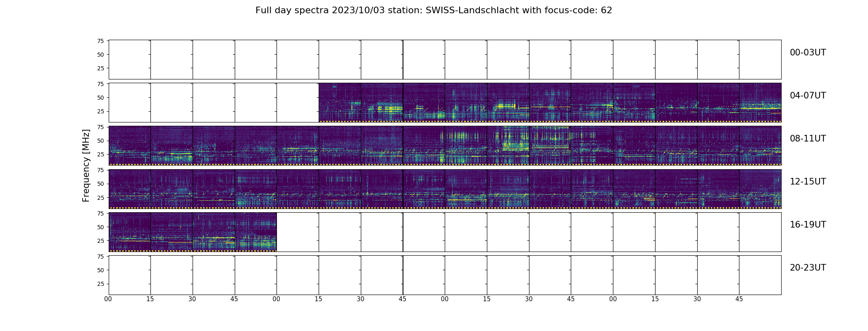Select the "16-19UT" row label

coord(808,225)
